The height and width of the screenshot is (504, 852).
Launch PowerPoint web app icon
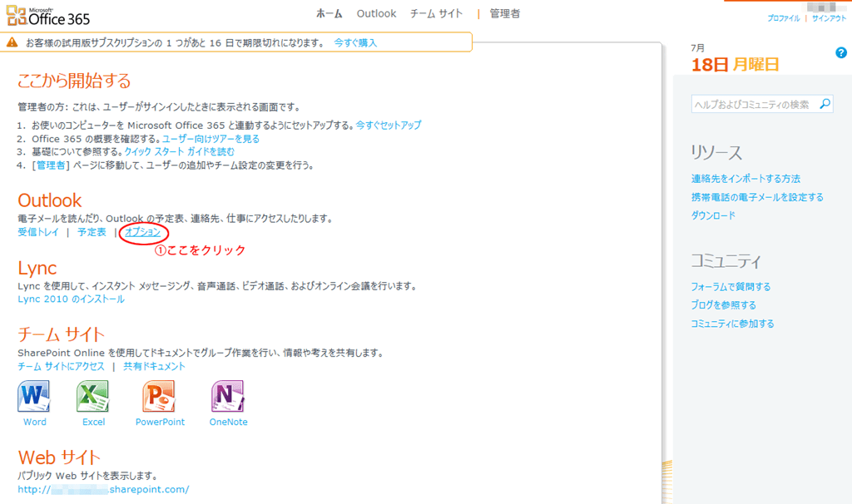point(159,396)
